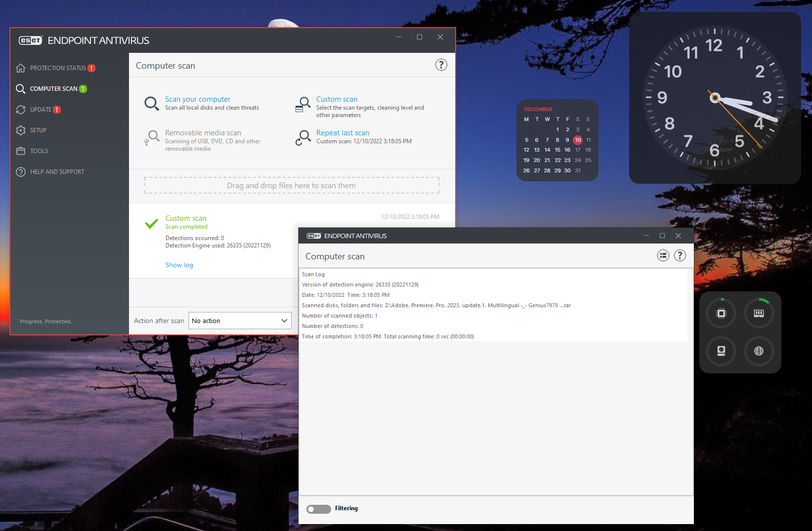Click the Removable media scan icon
Image resolution: width=812 pixels, height=531 pixels.
pos(152,137)
